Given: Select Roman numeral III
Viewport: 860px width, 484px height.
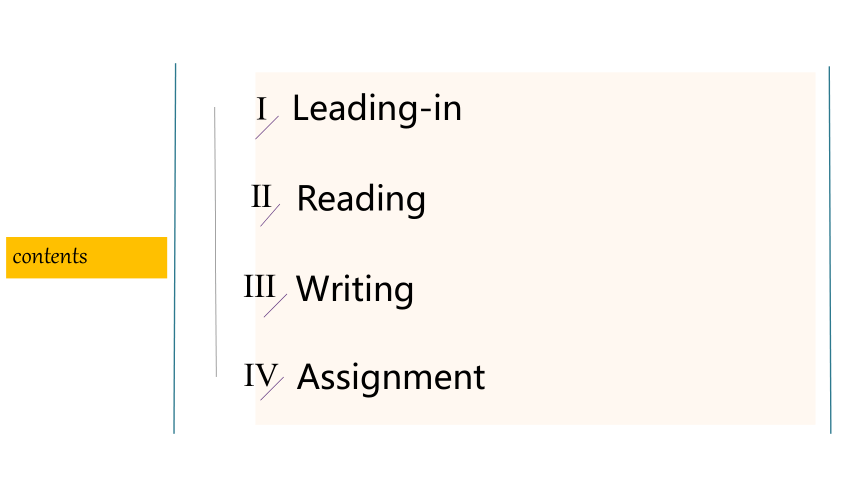Looking at the screenshot, I should point(259,286).
